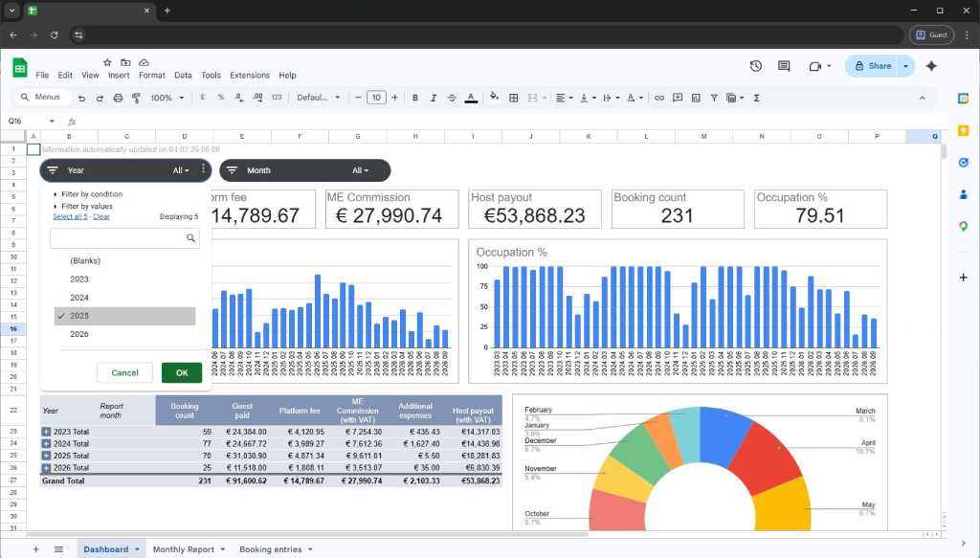Insert a link icon
Screen dimensions: 980x558
[658, 98]
